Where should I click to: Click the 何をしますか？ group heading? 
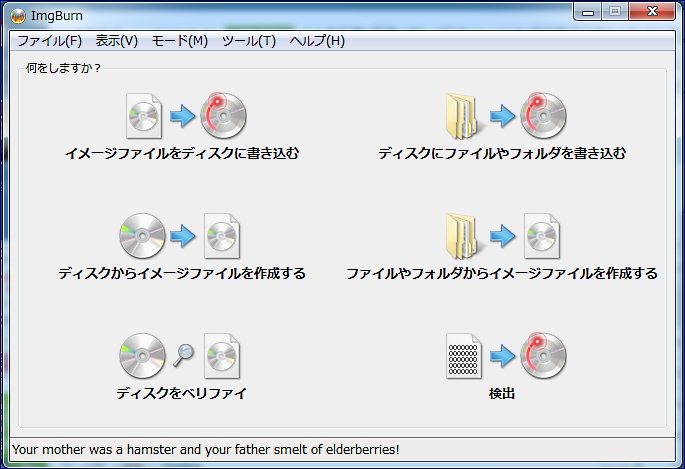pyautogui.click(x=63, y=69)
